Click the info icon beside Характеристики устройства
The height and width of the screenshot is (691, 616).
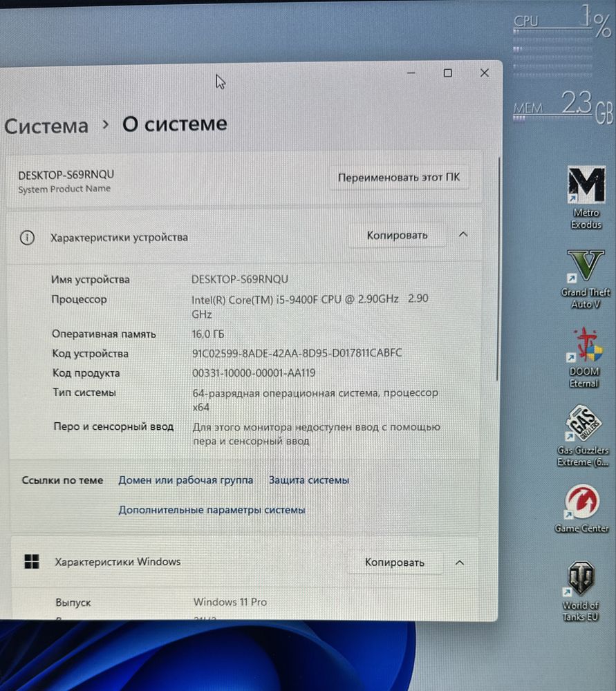(x=28, y=238)
